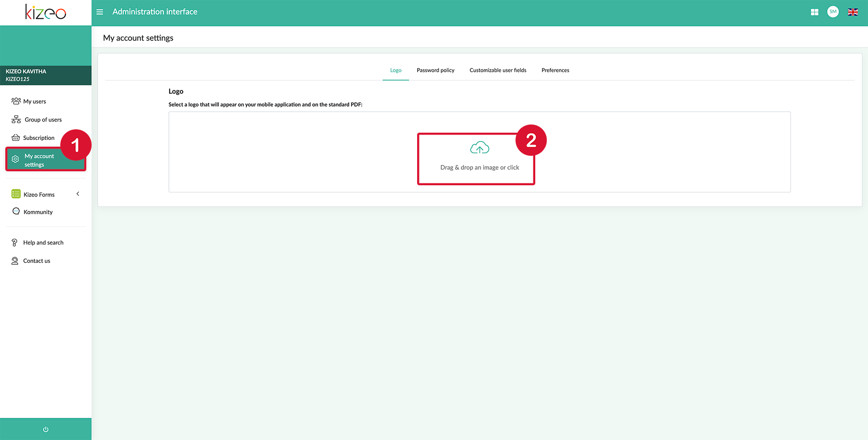Click the My account settings gear icon

click(x=15, y=160)
